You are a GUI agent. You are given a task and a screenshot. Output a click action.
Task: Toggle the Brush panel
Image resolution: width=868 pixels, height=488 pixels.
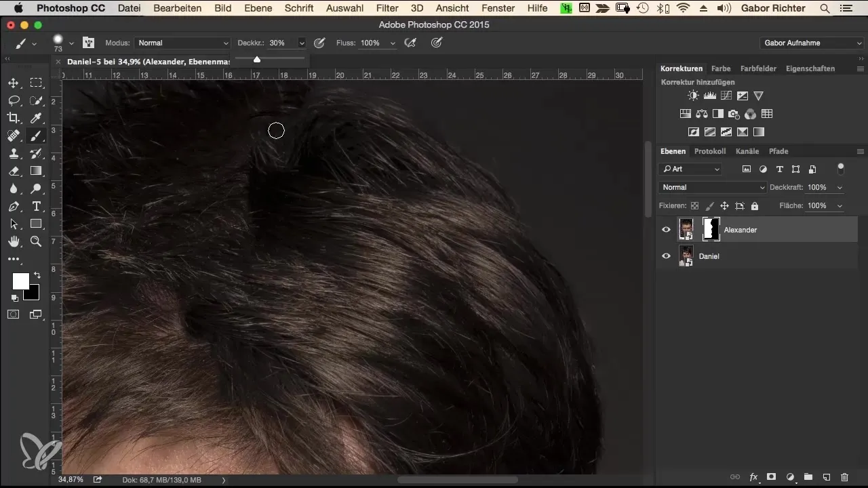pos(88,43)
